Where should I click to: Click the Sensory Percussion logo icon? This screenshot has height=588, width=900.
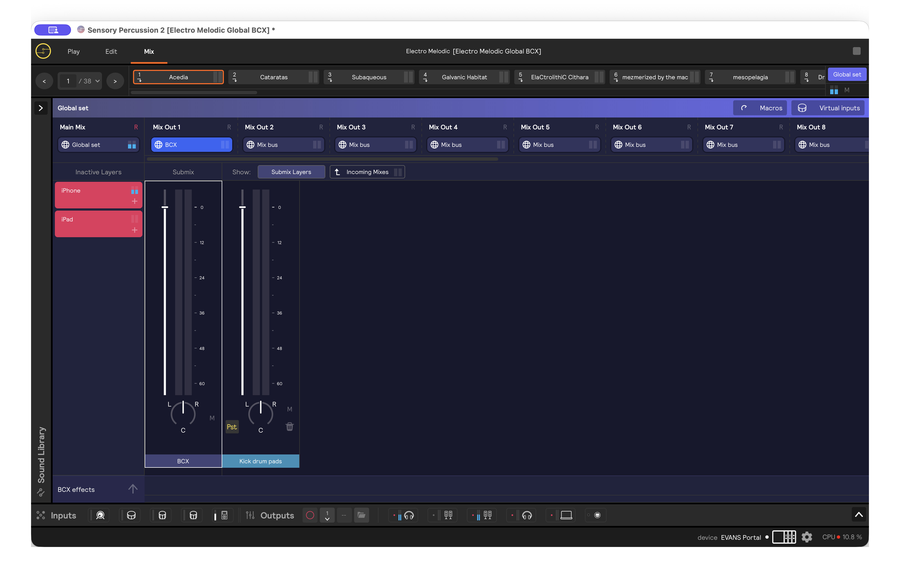43,51
